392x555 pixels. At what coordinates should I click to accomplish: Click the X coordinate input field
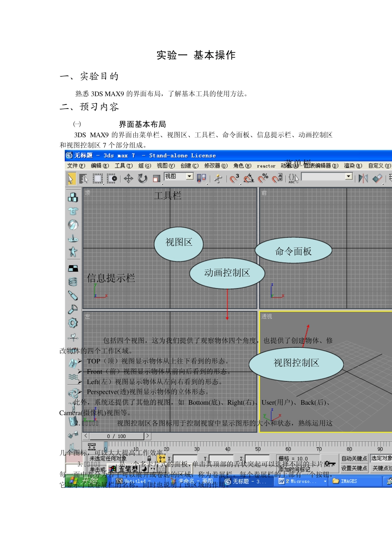click(185, 459)
